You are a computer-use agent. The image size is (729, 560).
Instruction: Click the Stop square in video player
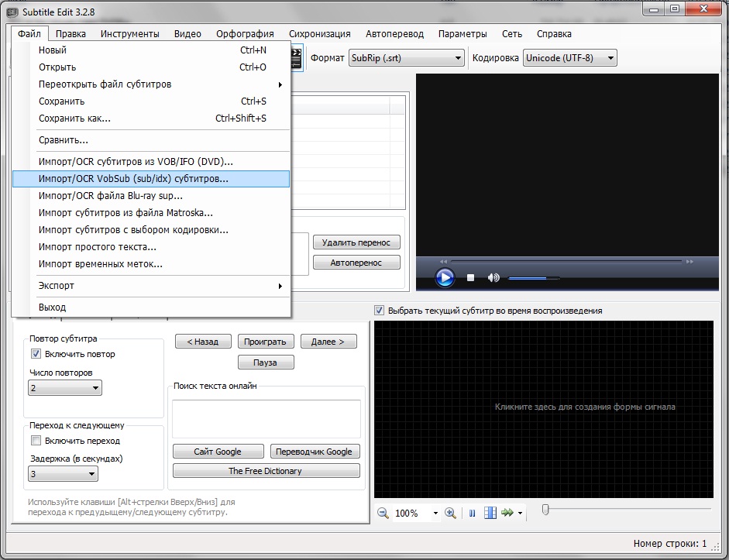(x=470, y=277)
